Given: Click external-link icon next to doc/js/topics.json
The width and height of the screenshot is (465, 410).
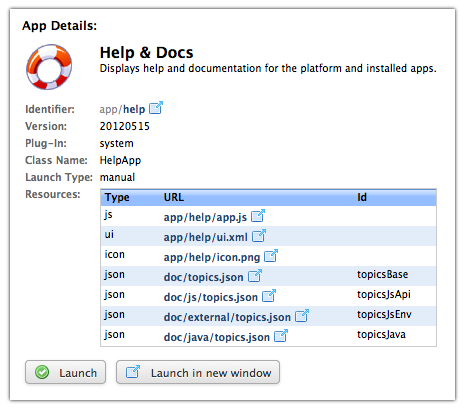Looking at the screenshot, I should pyautogui.click(x=269, y=296).
